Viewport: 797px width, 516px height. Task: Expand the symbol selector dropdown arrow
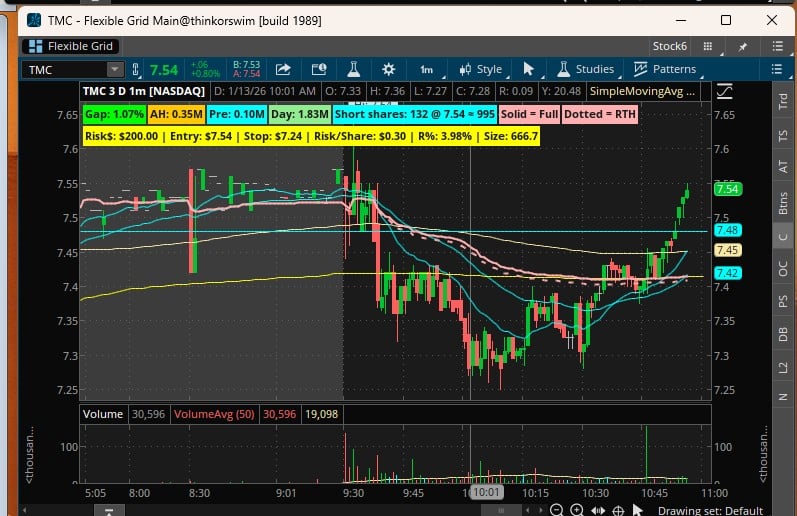(x=115, y=69)
